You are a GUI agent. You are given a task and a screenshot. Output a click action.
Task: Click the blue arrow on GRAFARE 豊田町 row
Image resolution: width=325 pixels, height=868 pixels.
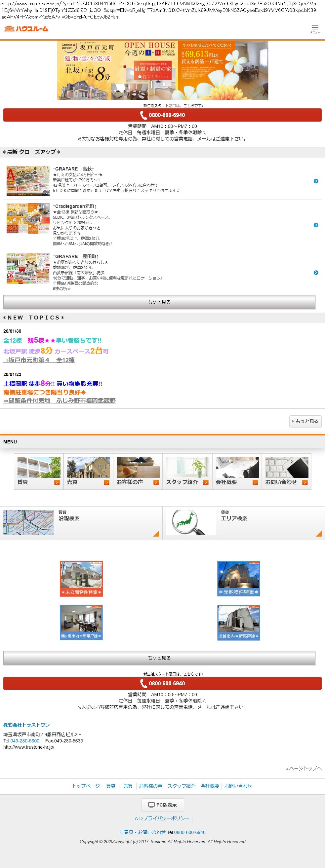(x=316, y=273)
